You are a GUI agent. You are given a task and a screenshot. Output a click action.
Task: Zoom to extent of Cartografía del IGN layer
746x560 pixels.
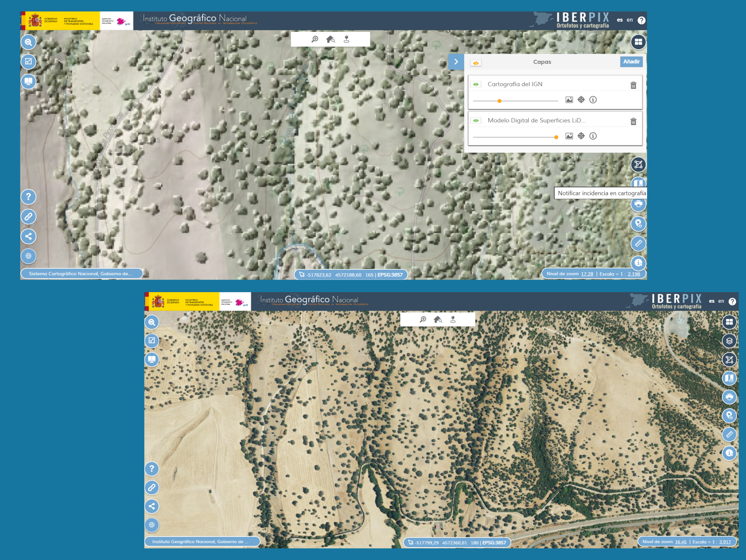point(581,100)
